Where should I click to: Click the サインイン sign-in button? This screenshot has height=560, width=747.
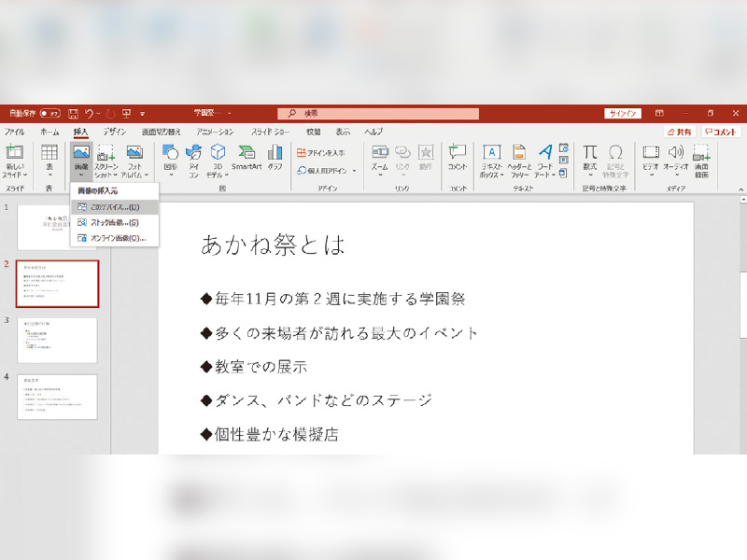(x=623, y=113)
